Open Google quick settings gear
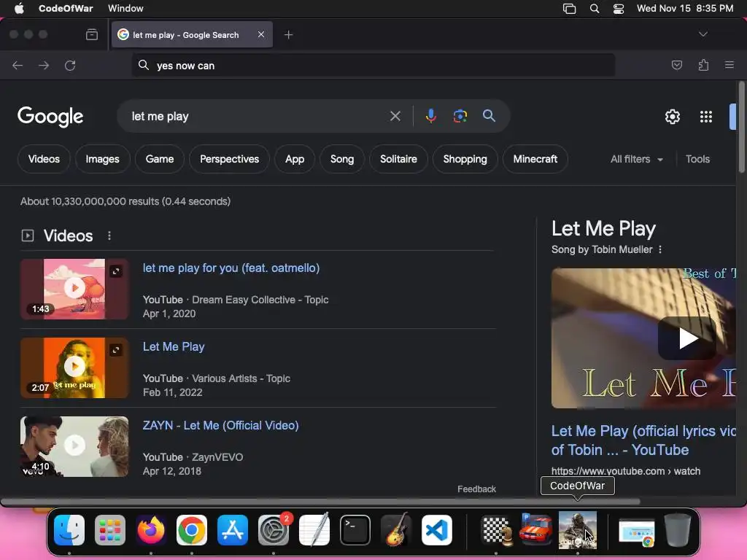This screenshot has width=747, height=560. pyautogui.click(x=672, y=117)
